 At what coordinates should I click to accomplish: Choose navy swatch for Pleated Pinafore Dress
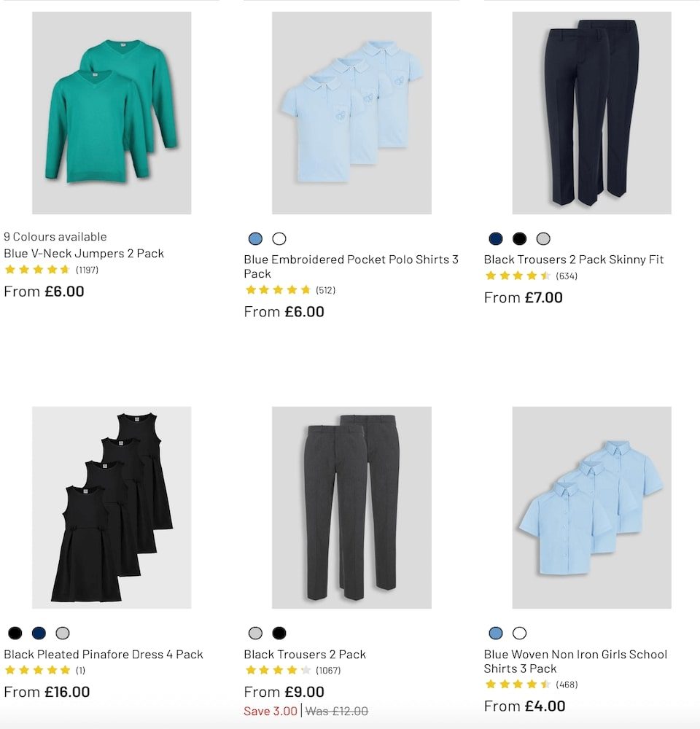[x=39, y=634]
